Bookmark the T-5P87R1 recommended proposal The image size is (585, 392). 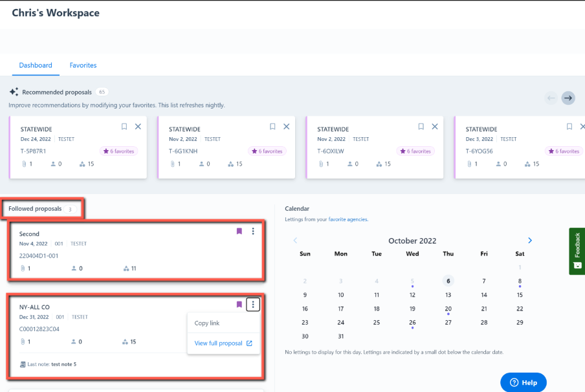click(x=124, y=127)
